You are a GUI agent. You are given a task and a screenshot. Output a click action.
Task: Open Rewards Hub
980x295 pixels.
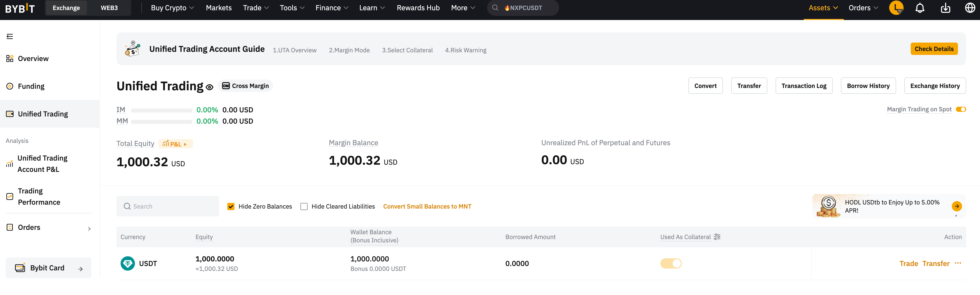point(418,8)
